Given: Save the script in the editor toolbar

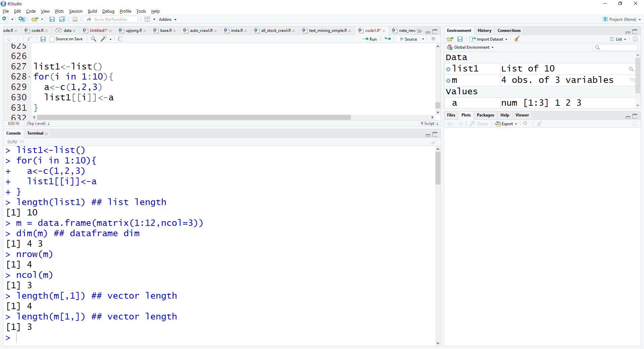Looking at the screenshot, I should tap(43, 39).
